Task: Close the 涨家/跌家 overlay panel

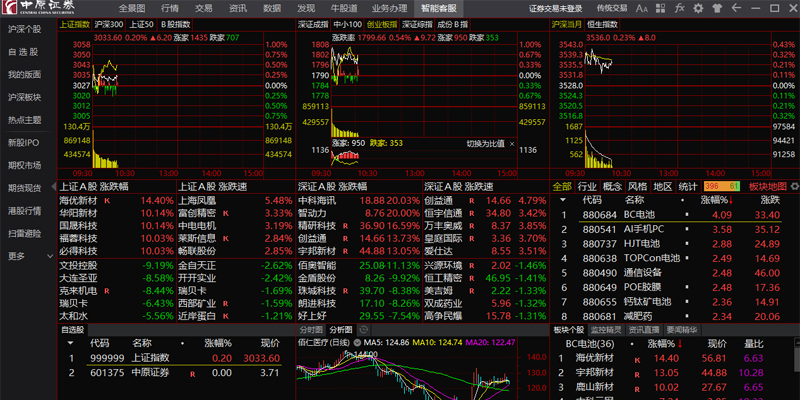Action: [512, 144]
